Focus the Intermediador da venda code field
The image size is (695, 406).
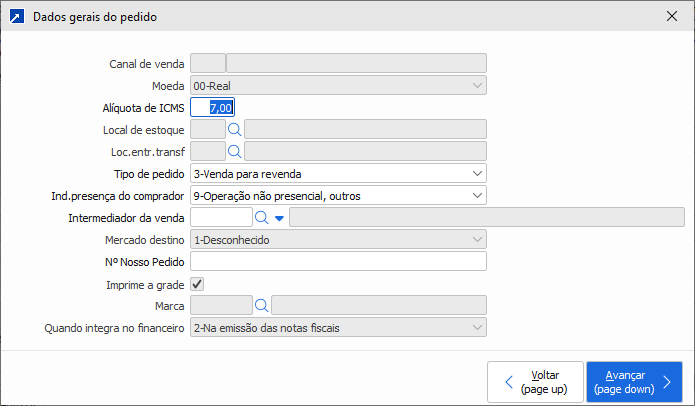click(220, 217)
